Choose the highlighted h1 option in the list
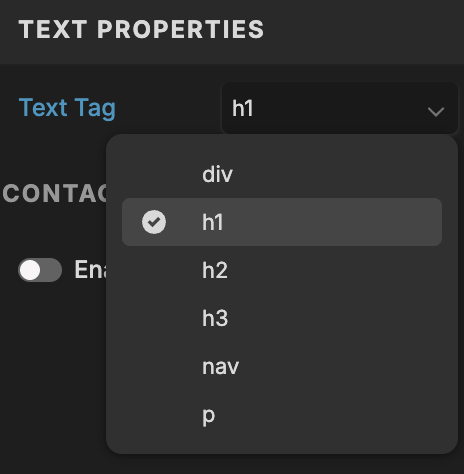Screen dimensions: 464x474 [282, 222]
